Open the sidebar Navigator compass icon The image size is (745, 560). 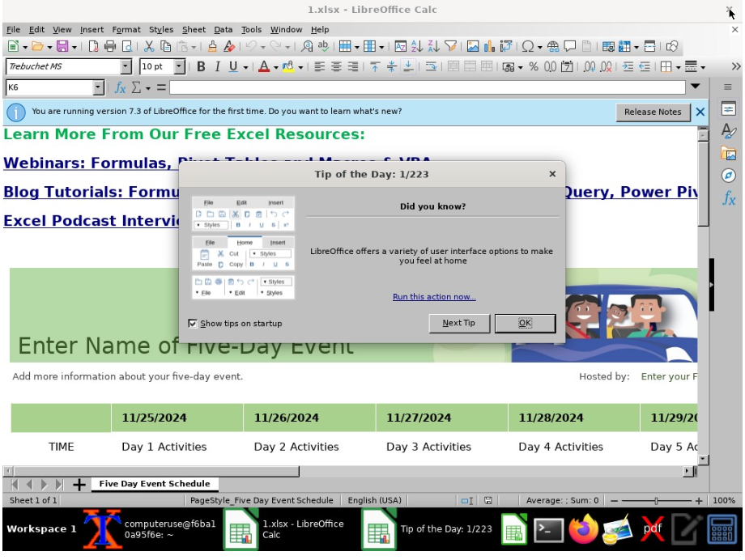[x=728, y=176]
